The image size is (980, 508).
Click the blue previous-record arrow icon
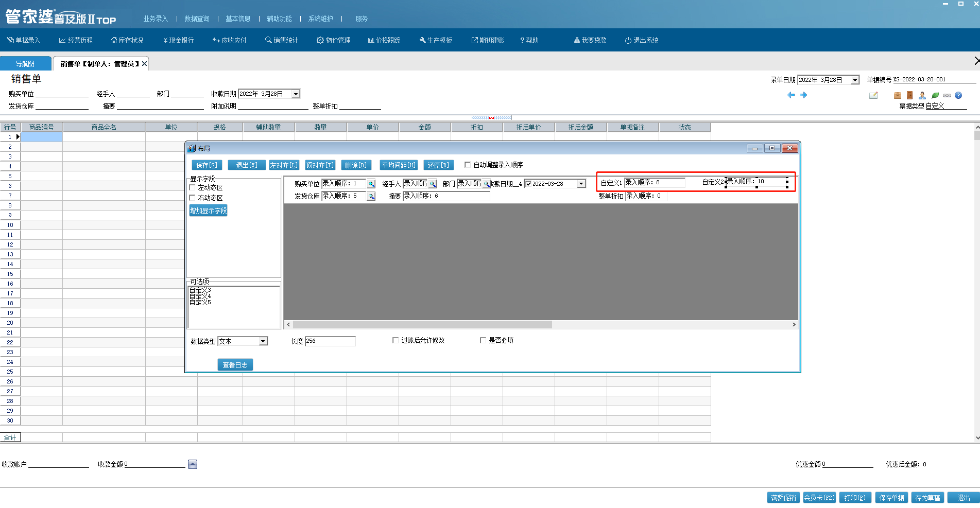tap(791, 95)
